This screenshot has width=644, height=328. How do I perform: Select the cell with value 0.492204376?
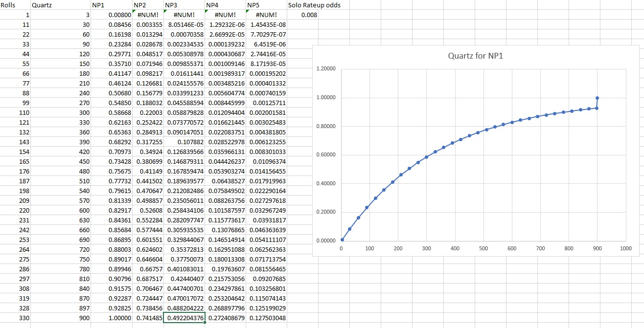click(184, 318)
